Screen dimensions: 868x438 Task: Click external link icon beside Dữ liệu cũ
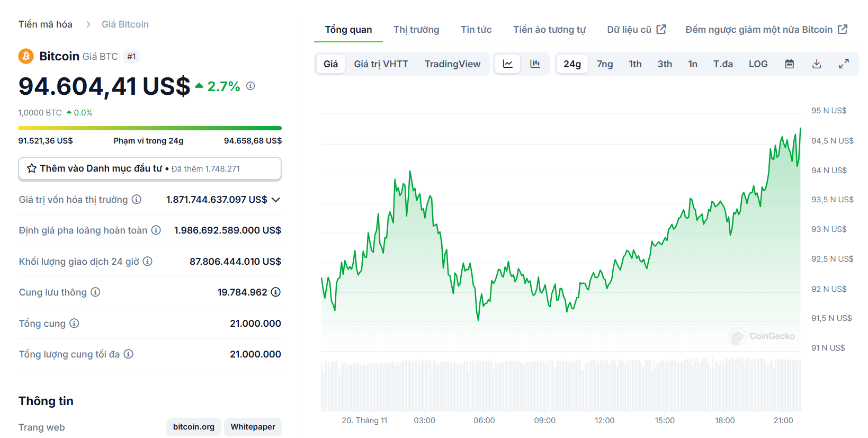click(x=661, y=29)
